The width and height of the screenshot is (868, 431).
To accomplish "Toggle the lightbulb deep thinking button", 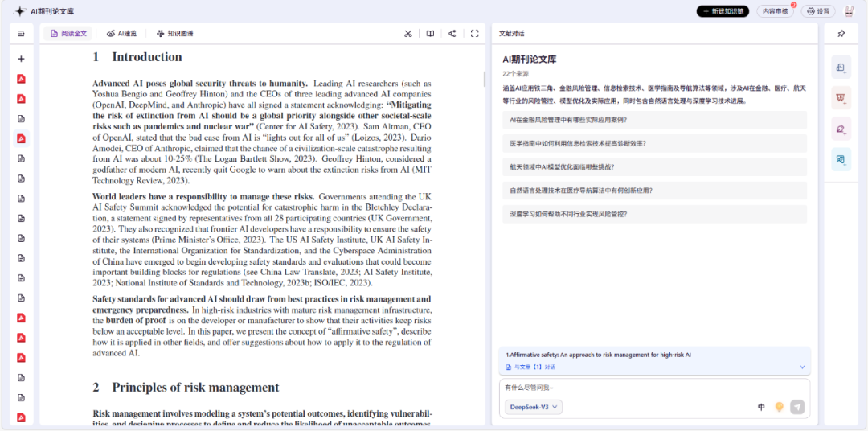I will 778,407.
